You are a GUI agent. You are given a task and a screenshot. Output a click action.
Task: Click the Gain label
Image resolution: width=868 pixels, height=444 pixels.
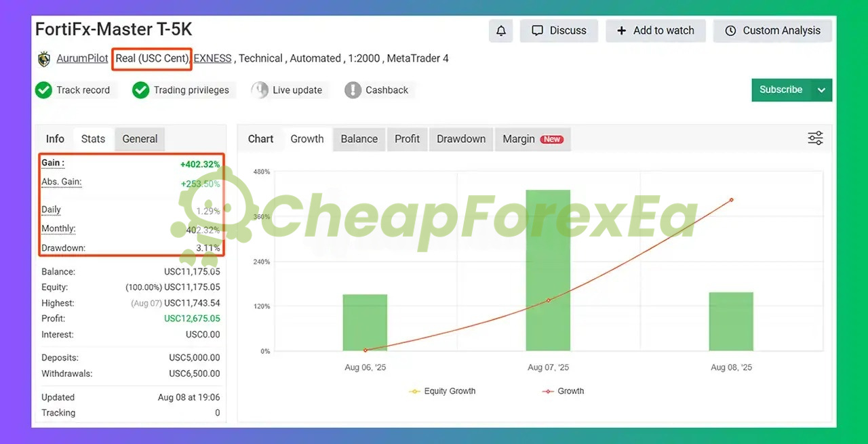click(53, 163)
